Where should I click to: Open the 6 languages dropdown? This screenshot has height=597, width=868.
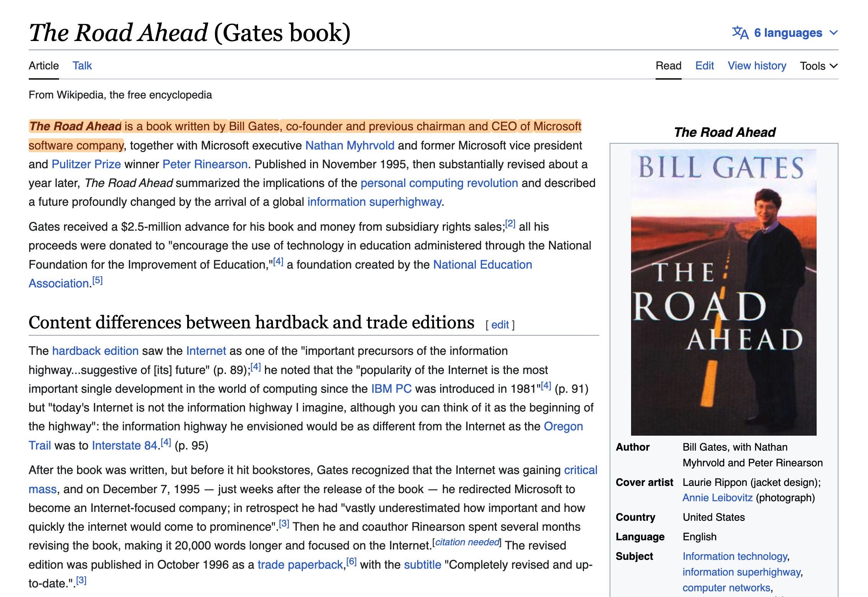pos(785,33)
